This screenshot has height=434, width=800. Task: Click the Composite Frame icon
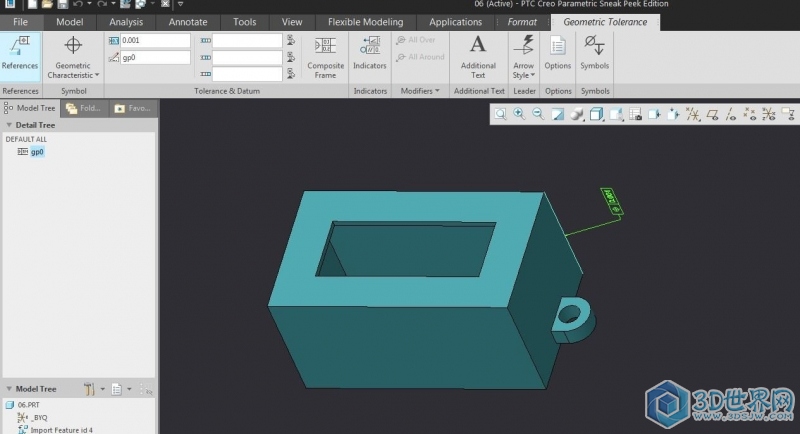[325, 55]
